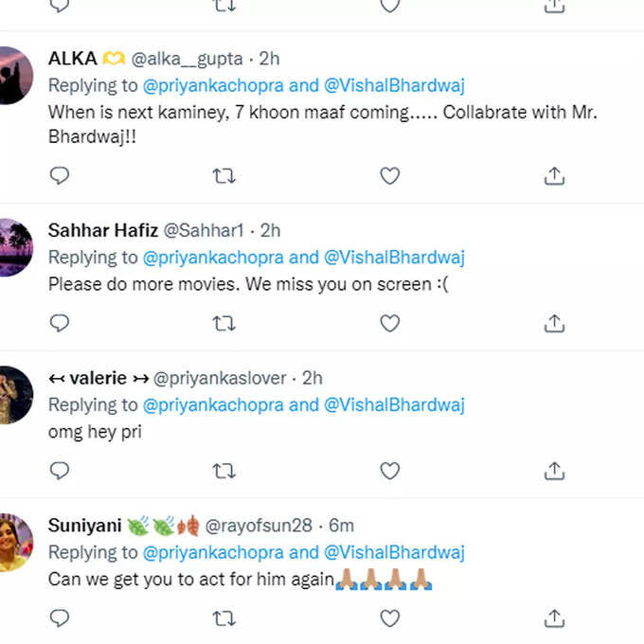The height and width of the screenshot is (644, 644).
Task: Like valerie's 'omg hey pri' tweet
Action: pos(390,471)
